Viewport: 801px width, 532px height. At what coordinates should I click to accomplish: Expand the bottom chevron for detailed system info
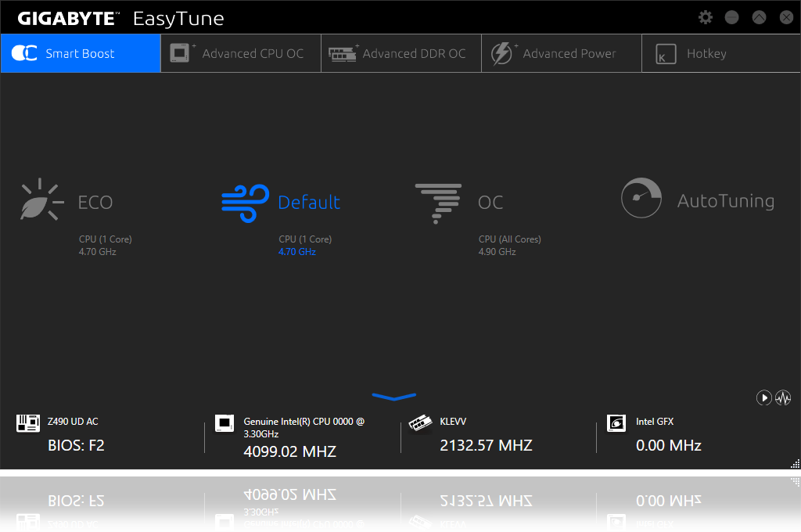(x=394, y=397)
